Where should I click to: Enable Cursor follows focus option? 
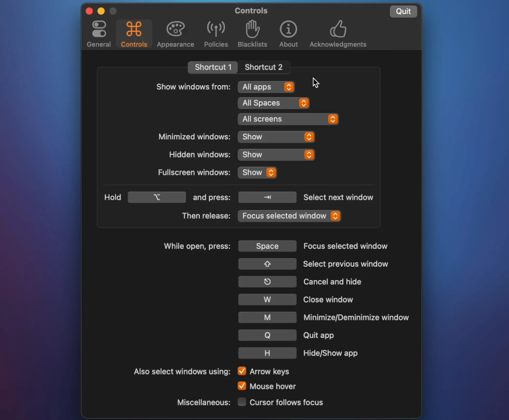242,402
